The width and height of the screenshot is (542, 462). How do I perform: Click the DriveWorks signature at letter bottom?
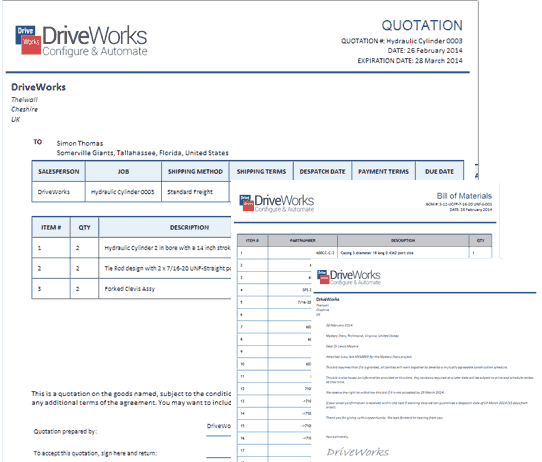pos(358,452)
